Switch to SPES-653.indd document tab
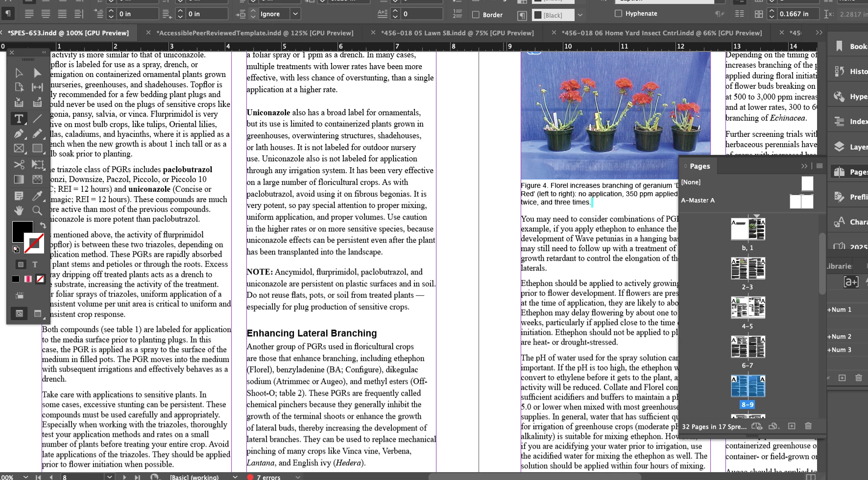Viewport: 868px width, 480px height. 68,33
